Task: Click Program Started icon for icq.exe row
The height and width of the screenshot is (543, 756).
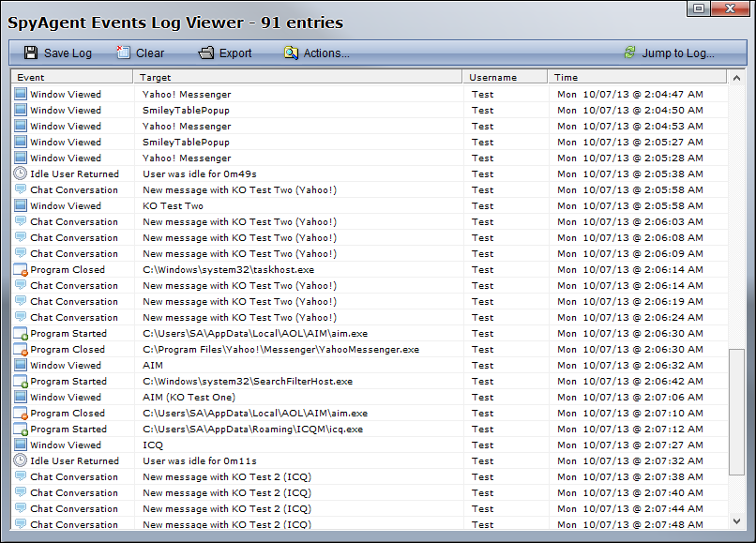Action: 21,430
